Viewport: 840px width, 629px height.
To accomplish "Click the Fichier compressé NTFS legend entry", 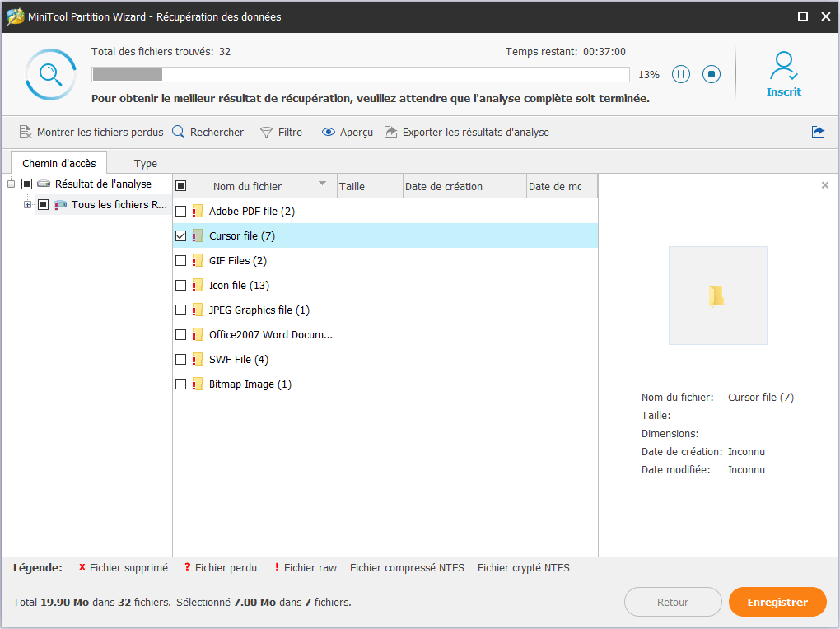I will click(407, 567).
